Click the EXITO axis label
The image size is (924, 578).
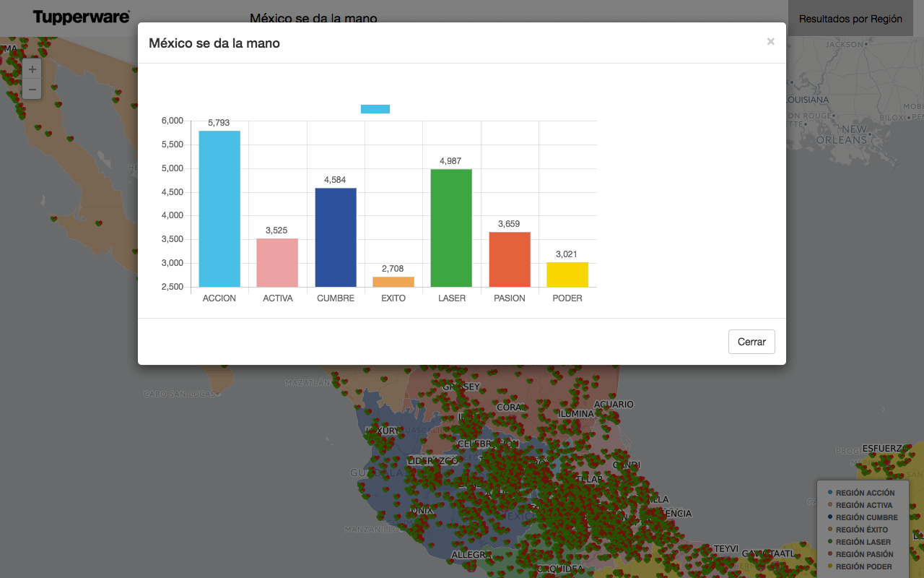pos(393,298)
